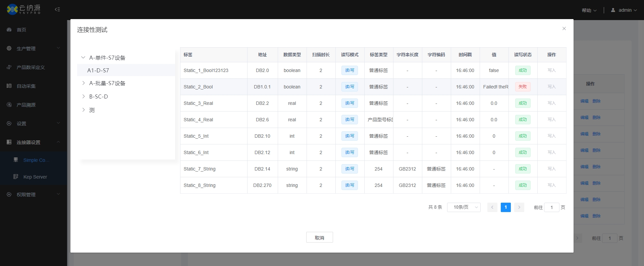Screen dimensions: 644x266
Task: Select the A1-D-S7 device in tree
Action: click(98, 70)
